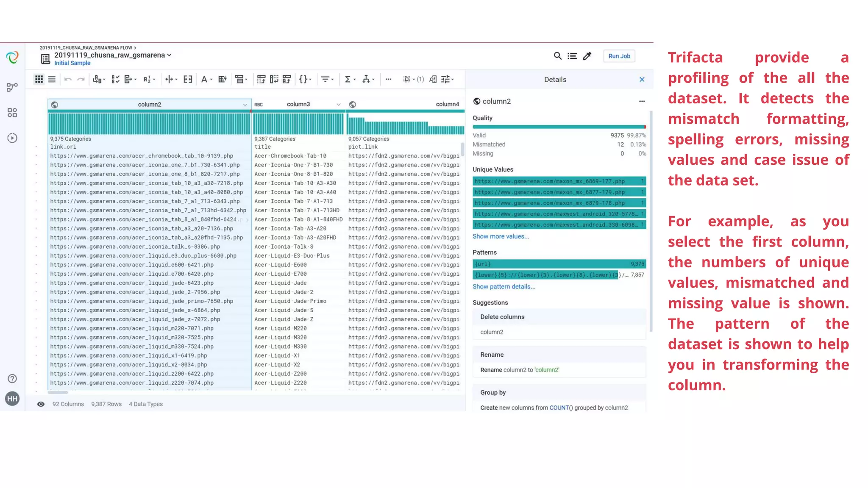Click Show pattern details link

pos(504,287)
